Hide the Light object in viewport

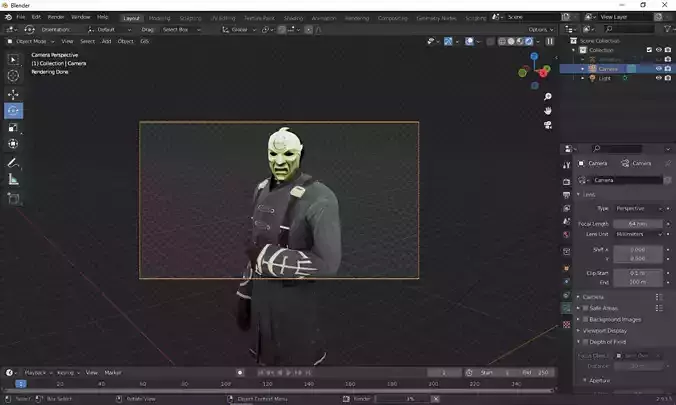[659, 78]
